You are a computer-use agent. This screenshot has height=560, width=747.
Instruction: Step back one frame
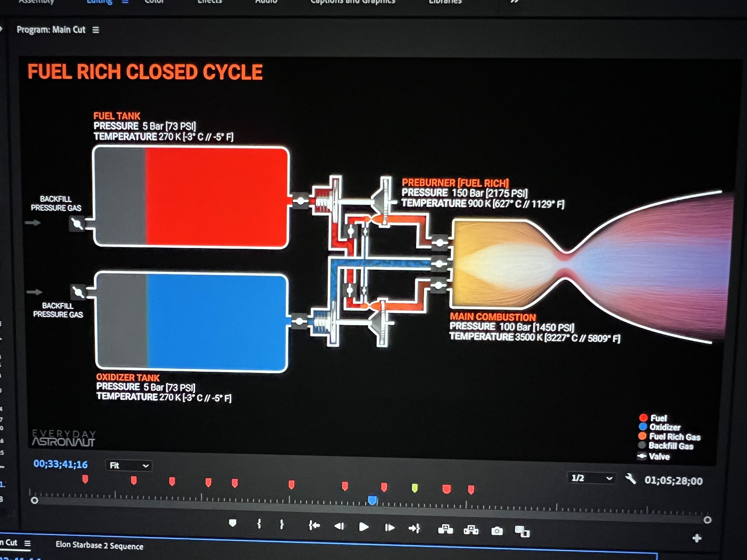pos(339,526)
